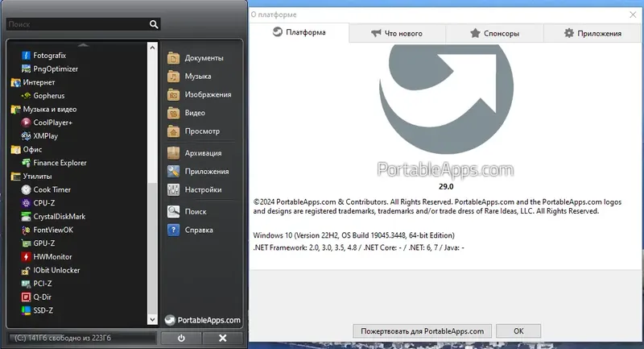
Task: Open Справка help icon
Action: pyautogui.click(x=173, y=230)
